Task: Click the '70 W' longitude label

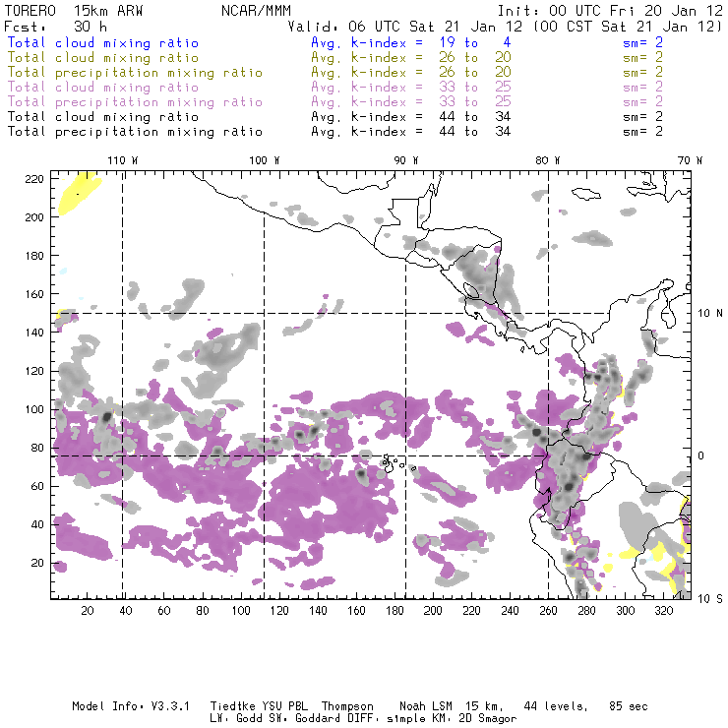Action: (690, 160)
